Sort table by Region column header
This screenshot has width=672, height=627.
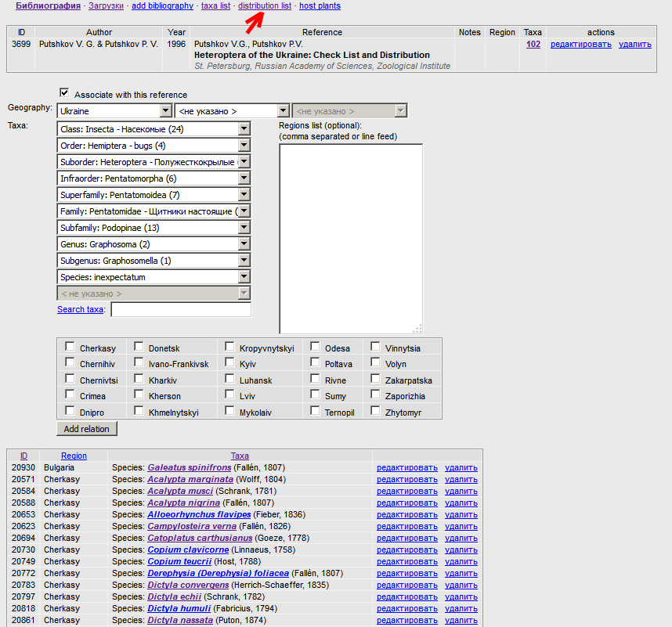[74, 456]
